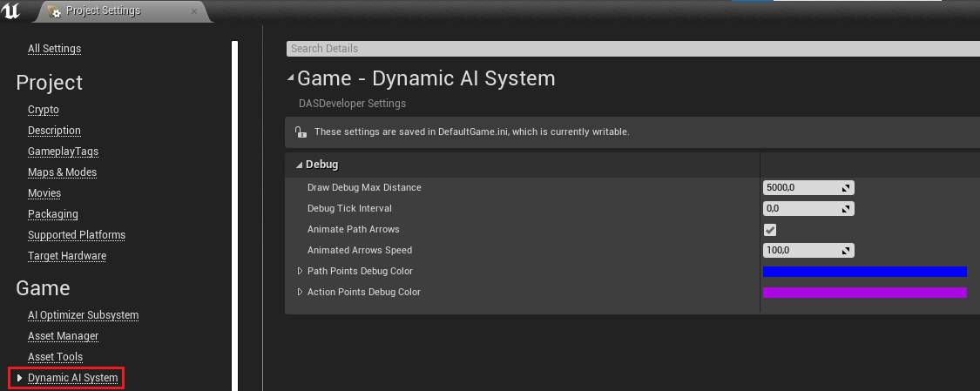Image resolution: width=980 pixels, height=391 pixels.
Task: Click spin arrow on Debug Tick Interval
Action: coord(845,209)
